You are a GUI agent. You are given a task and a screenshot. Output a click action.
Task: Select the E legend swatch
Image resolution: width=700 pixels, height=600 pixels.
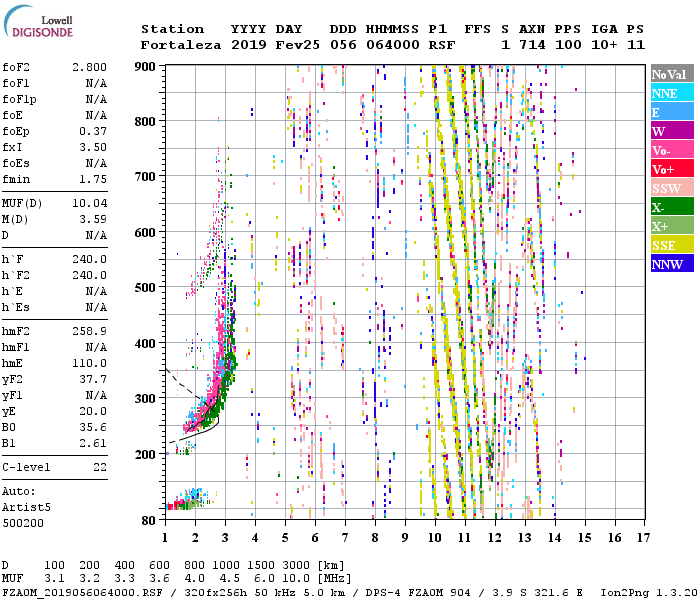[672, 112]
